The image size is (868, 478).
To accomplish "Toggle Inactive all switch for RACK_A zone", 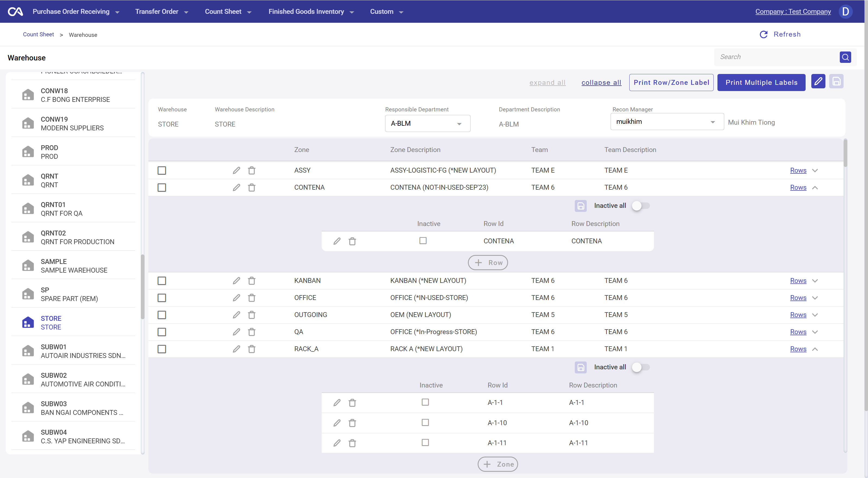I will click(640, 367).
